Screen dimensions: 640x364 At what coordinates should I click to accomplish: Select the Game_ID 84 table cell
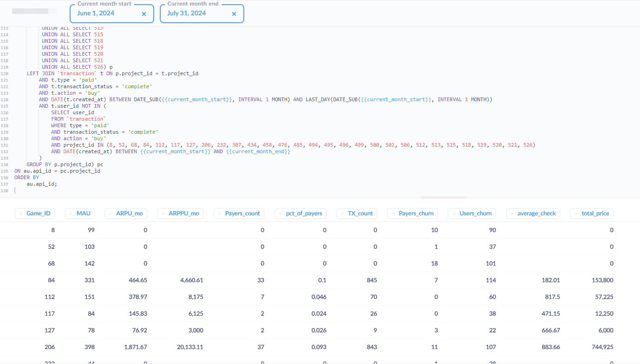[x=51, y=280]
